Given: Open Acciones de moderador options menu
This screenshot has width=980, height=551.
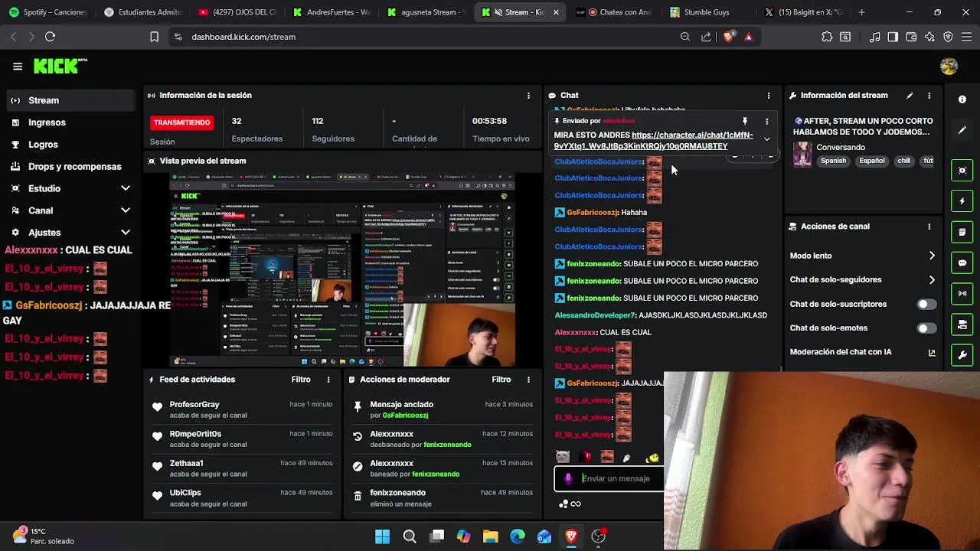Looking at the screenshot, I should (528, 380).
